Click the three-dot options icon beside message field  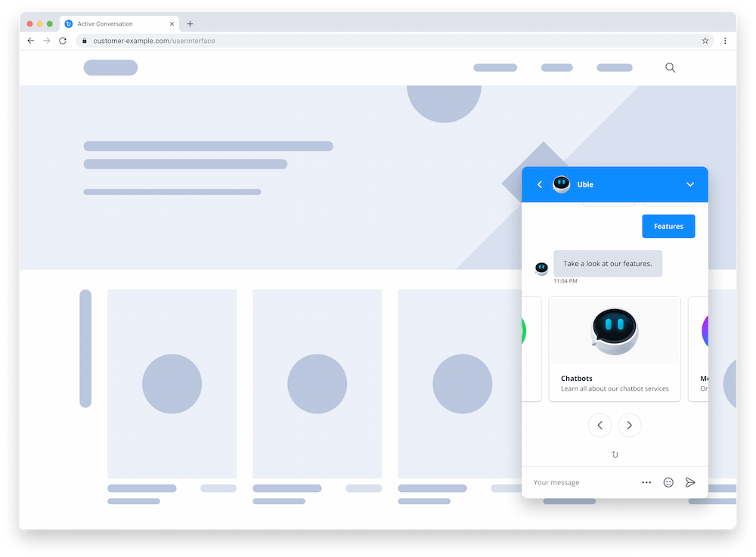(646, 482)
